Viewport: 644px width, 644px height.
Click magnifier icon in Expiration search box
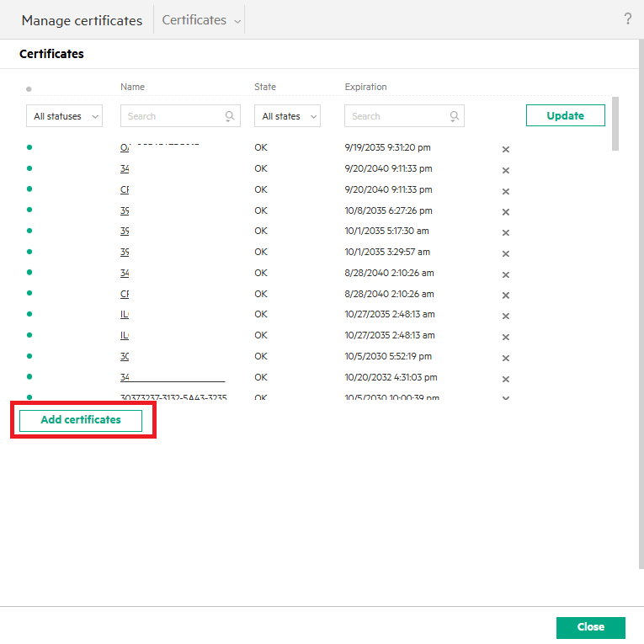pos(454,117)
